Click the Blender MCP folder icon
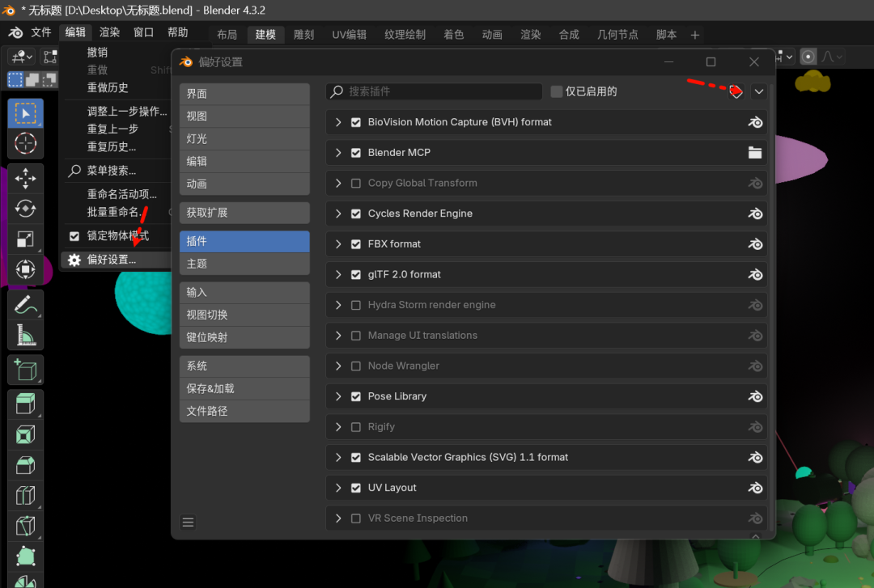The height and width of the screenshot is (588, 874). pos(755,152)
